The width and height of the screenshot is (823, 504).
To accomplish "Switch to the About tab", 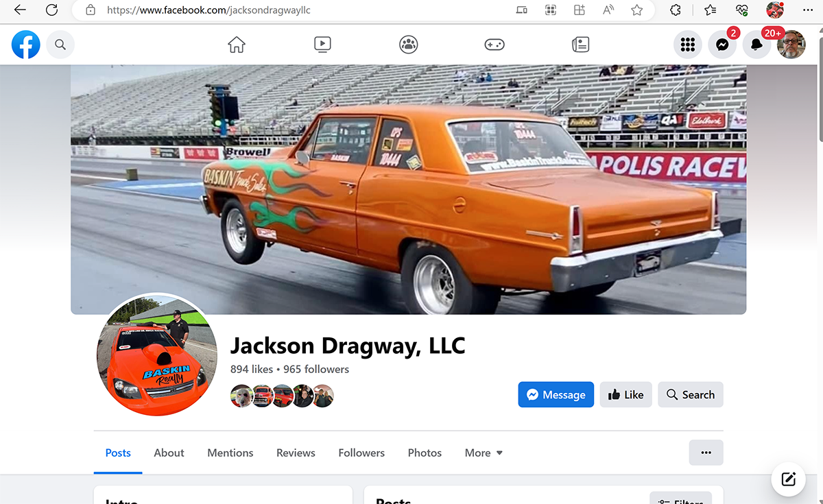I will [169, 453].
